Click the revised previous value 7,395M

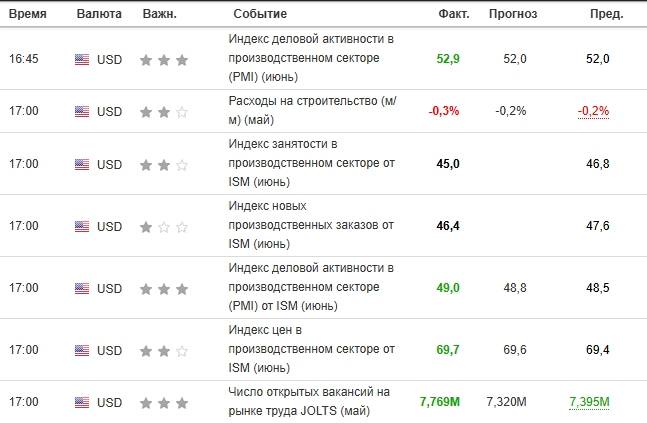pos(589,402)
